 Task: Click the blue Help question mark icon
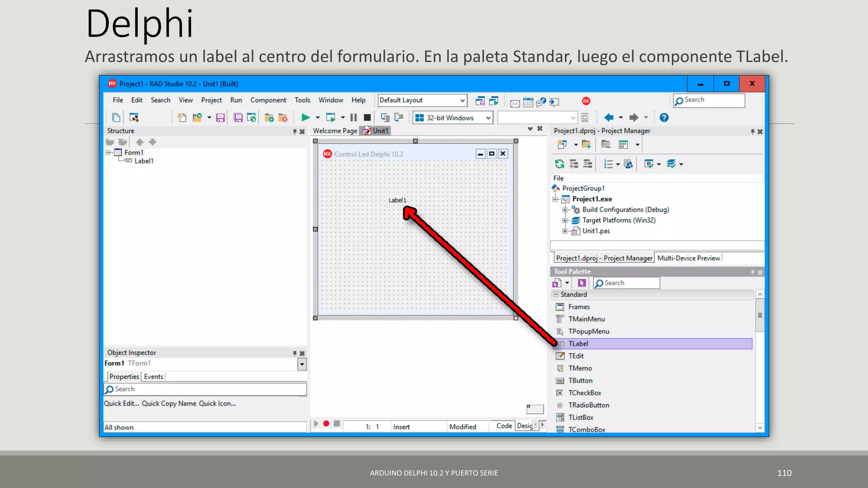pos(664,117)
